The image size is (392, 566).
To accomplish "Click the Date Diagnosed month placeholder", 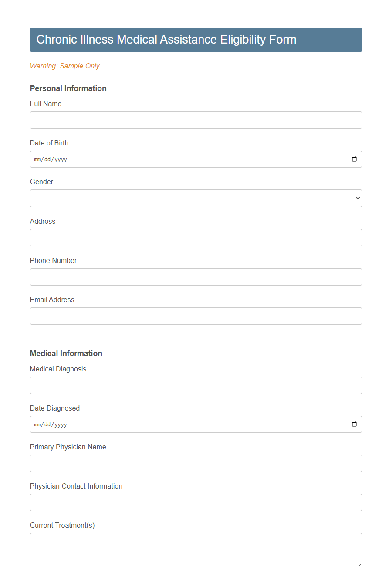I will click(37, 424).
